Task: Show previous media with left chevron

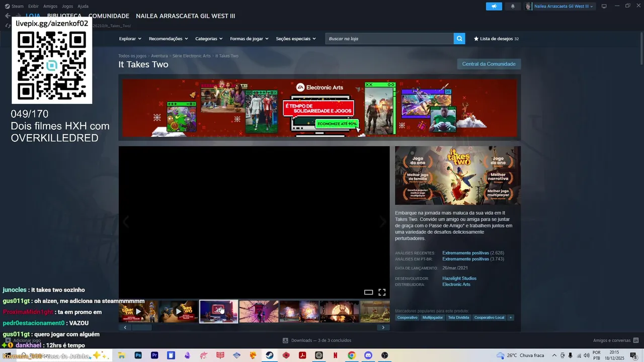Action: [x=126, y=222]
